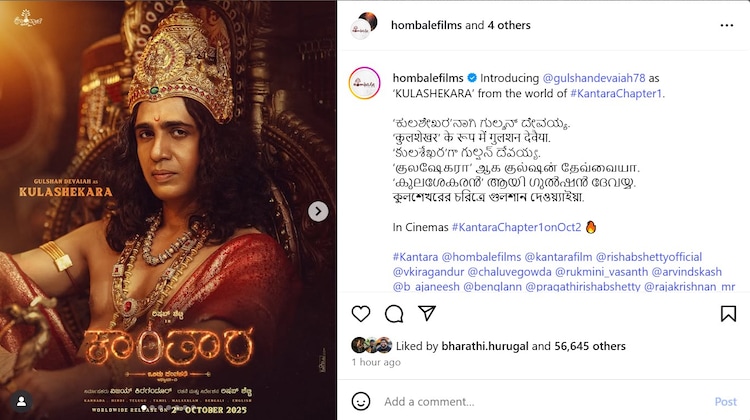The image size is (750, 420).
Task: Show tagged people icon on photo
Action: coord(19,401)
